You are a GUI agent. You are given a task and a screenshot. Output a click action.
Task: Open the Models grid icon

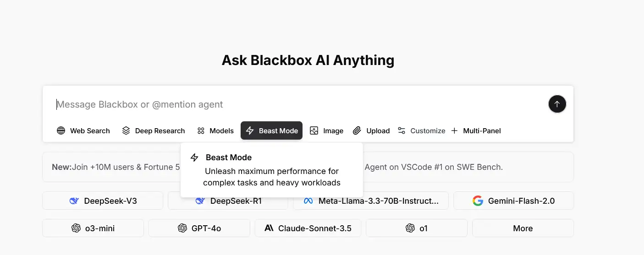coord(201,131)
